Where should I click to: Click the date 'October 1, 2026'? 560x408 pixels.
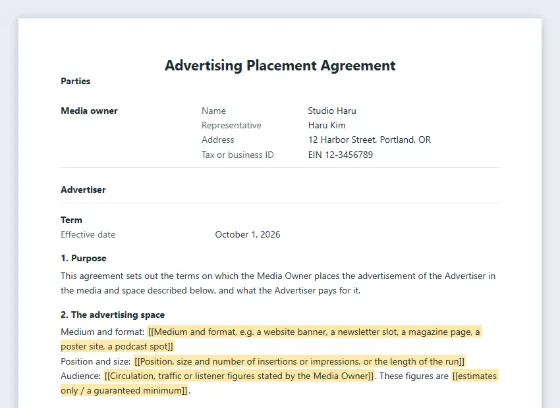[248, 235]
